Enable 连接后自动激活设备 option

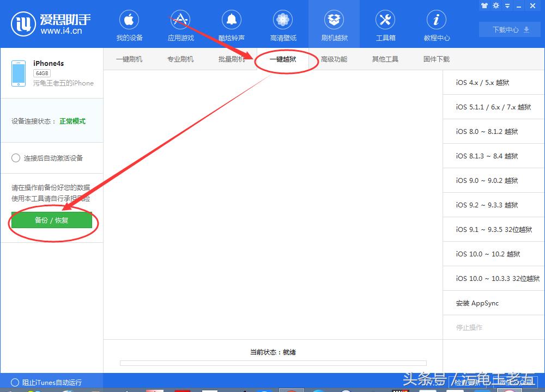pyautogui.click(x=16, y=158)
